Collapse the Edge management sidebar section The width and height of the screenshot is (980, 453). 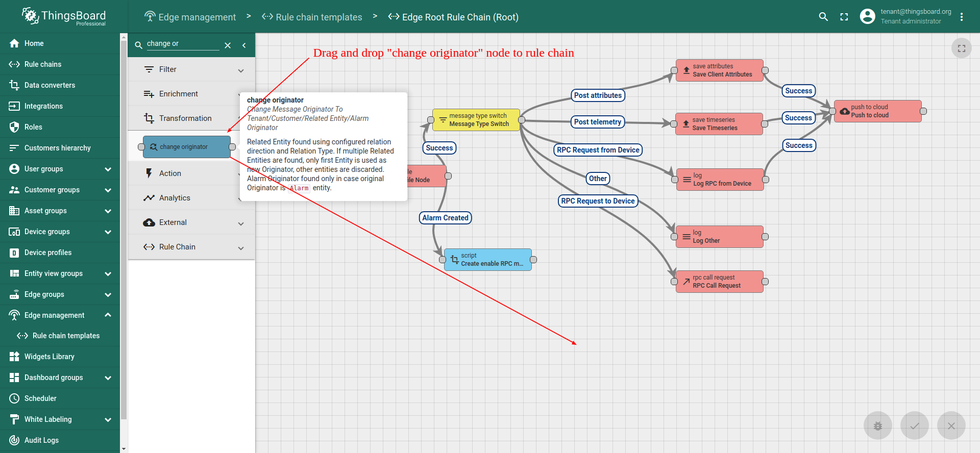108,315
